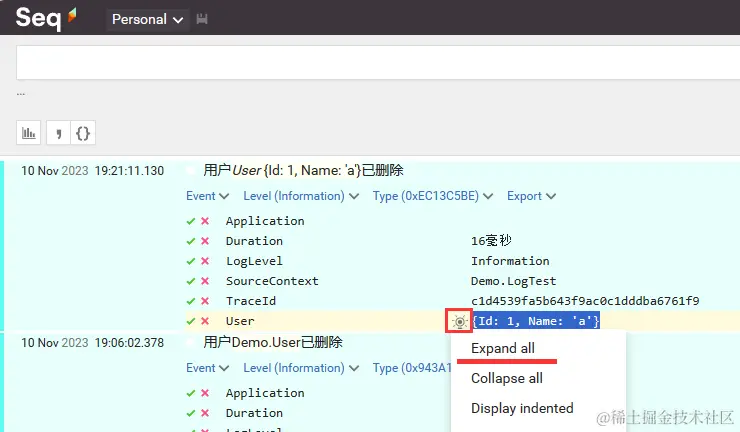Choose Expand all from the popup menu

click(503, 348)
